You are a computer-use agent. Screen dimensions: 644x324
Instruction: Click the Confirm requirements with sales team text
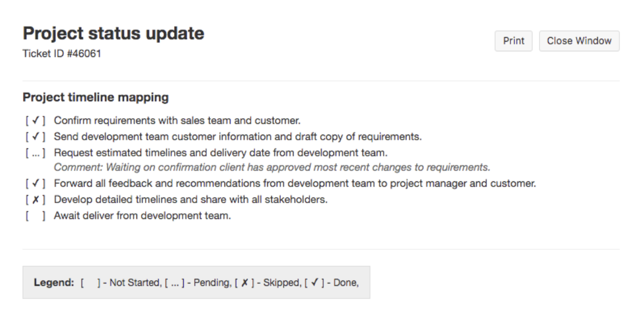pos(177,120)
